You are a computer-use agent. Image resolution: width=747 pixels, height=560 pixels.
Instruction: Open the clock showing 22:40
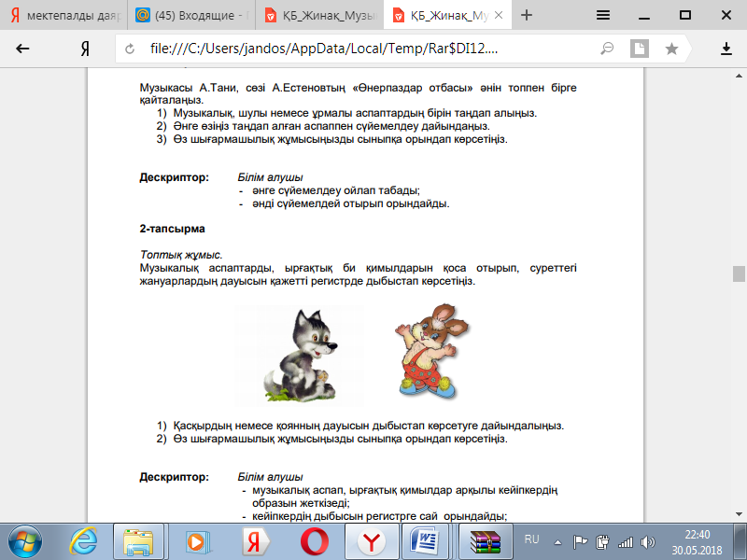click(x=697, y=541)
